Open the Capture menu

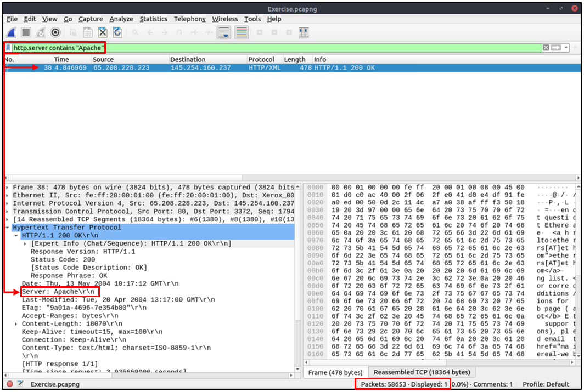[91, 19]
